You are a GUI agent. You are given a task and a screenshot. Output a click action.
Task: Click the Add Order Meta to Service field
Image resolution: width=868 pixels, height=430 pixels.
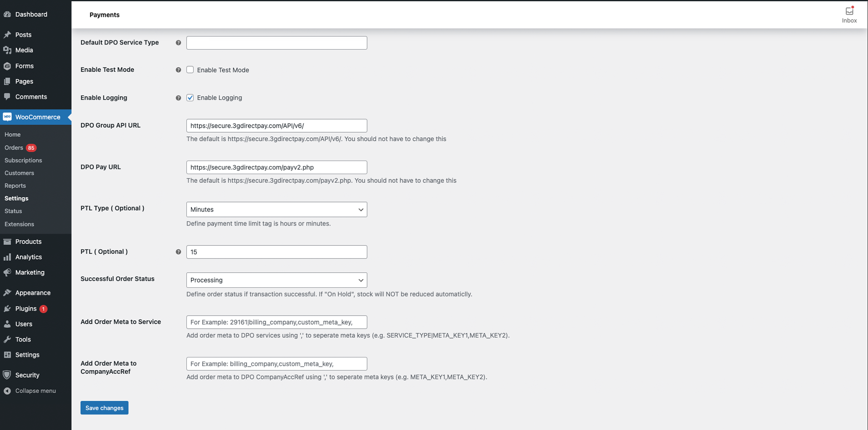pos(277,322)
